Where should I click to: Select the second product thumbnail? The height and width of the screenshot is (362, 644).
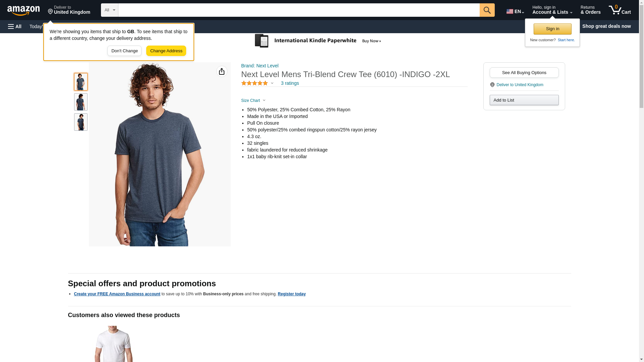[81, 102]
